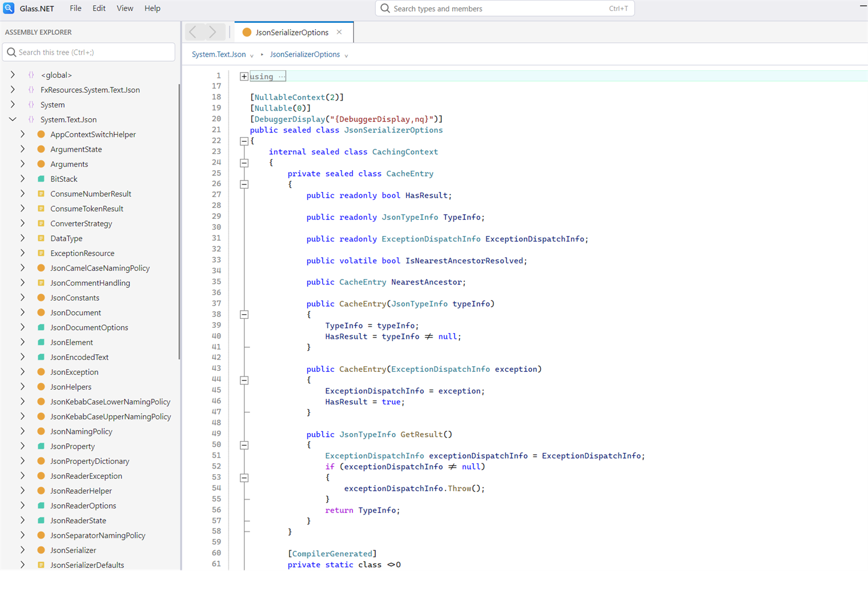Click the ConsumeNumberResult enum icon

coord(41,194)
